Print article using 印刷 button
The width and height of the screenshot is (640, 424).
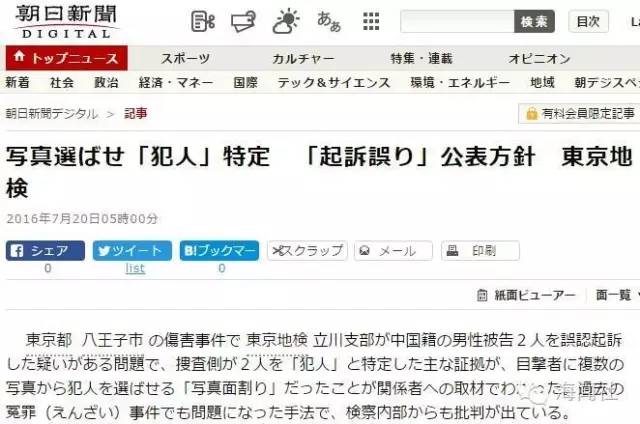[480, 251]
